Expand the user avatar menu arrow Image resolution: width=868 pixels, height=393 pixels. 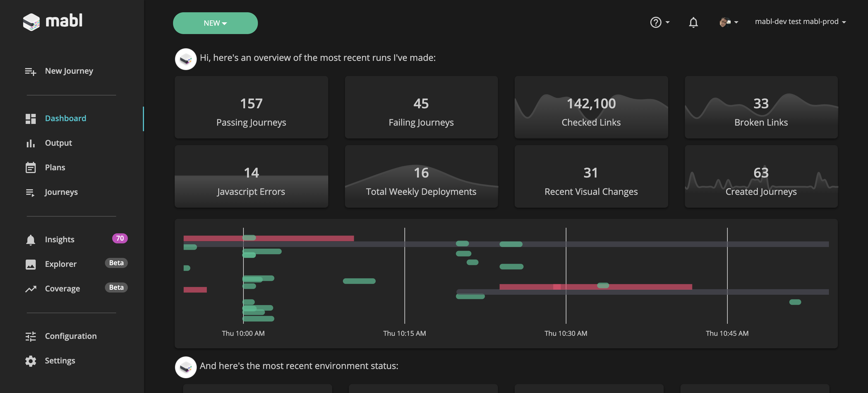[736, 22]
